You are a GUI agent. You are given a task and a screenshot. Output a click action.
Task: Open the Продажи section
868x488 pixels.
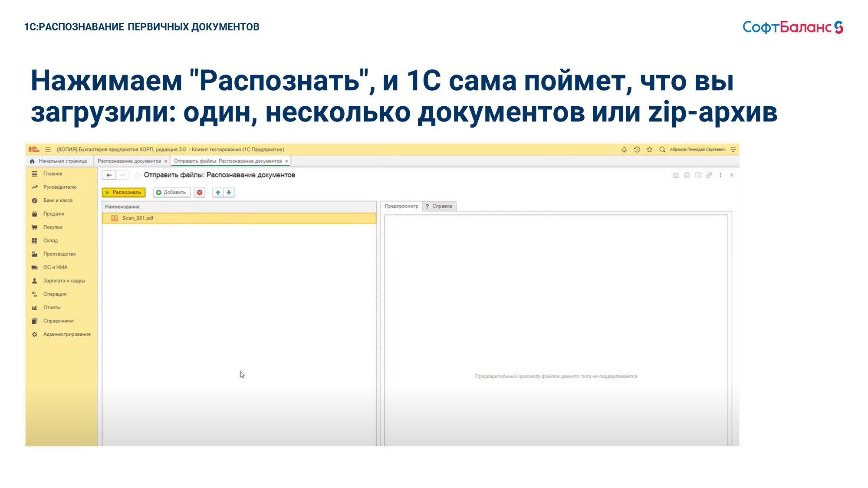[53, 214]
